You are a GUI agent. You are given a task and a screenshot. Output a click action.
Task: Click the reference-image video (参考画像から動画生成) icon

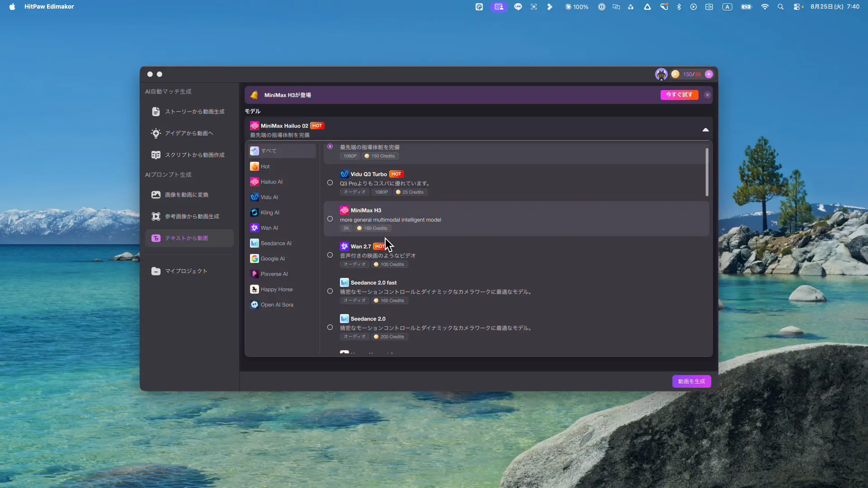(156, 216)
